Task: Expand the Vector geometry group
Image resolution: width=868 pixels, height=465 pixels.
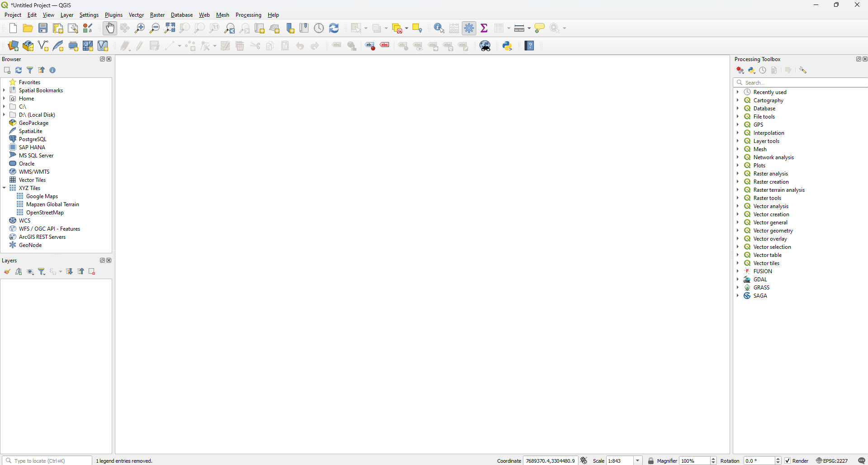Action: (738, 230)
